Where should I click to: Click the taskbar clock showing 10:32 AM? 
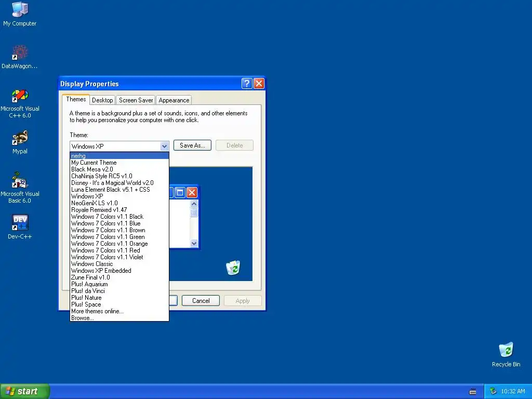(x=513, y=392)
